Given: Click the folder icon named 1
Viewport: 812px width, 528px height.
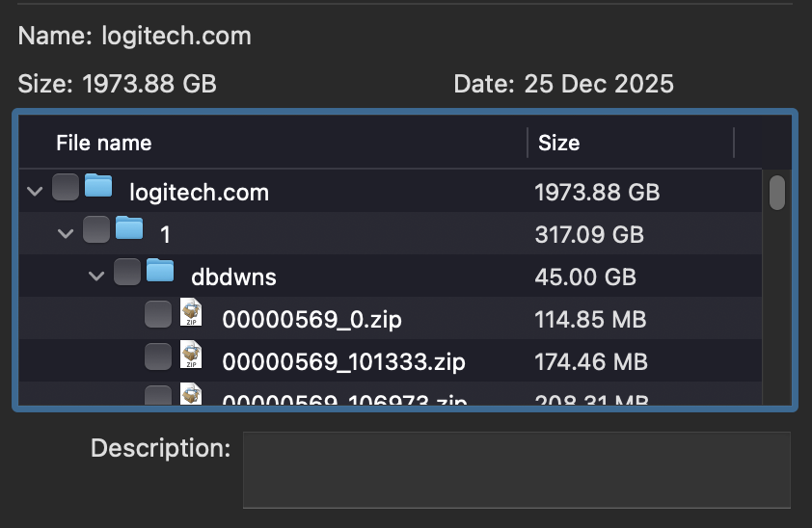Looking at the screenshot, I should pyautogui.click(x=129, y=229).
